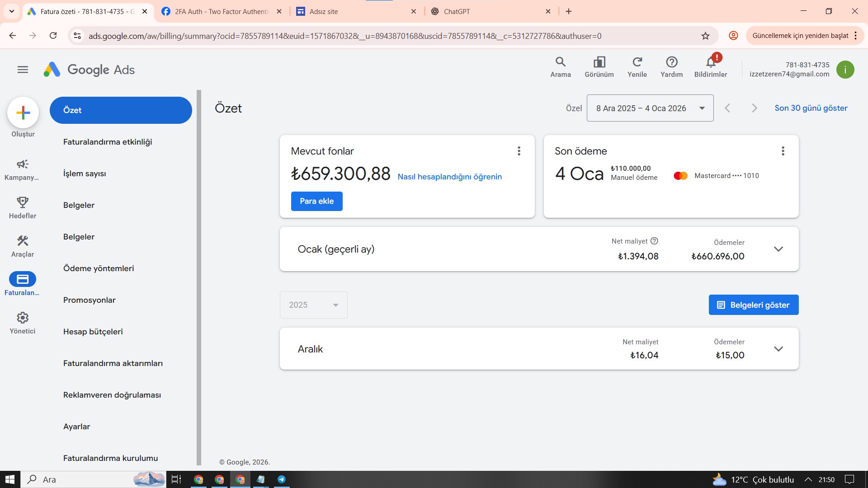Open Ayarlar menu item
The width and height of the screenshot is (868, 488).
click(x=77, y=427)
